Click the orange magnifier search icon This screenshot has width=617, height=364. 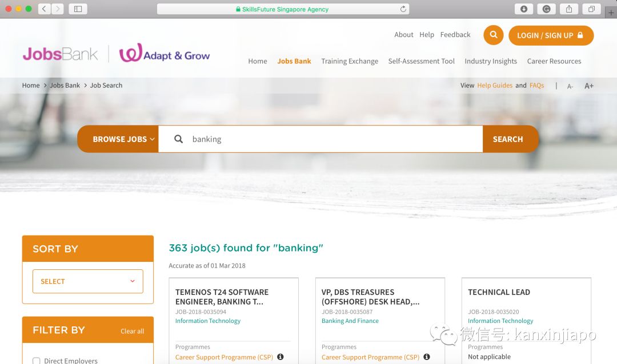pos(493,35)
